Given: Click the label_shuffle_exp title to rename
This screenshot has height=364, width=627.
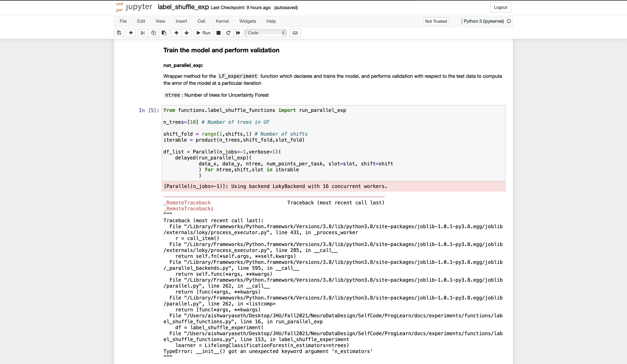Looking at the screenshot, I should (183, 7).
